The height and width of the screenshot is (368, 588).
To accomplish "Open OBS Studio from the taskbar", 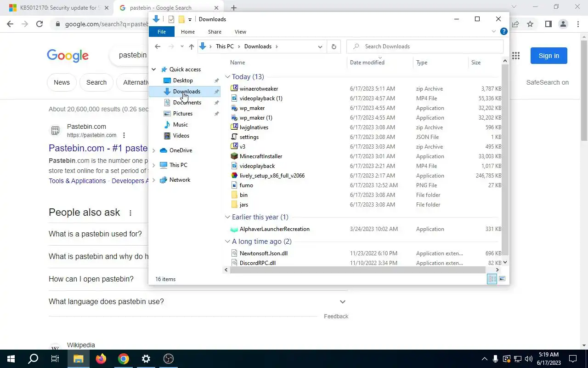I will point(169,359).
